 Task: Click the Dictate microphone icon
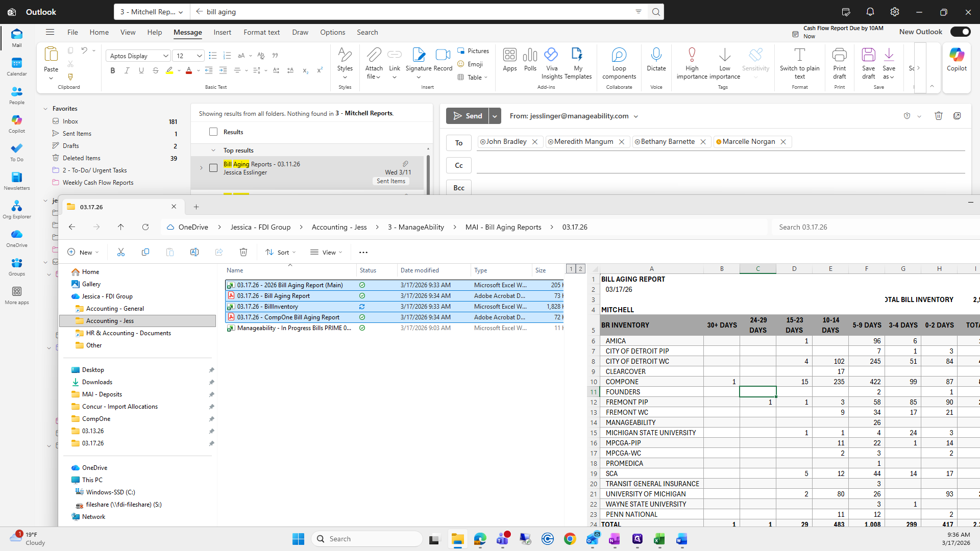656,55
